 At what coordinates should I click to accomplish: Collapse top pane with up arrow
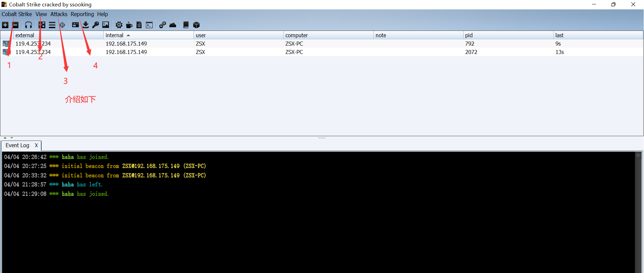5,138
